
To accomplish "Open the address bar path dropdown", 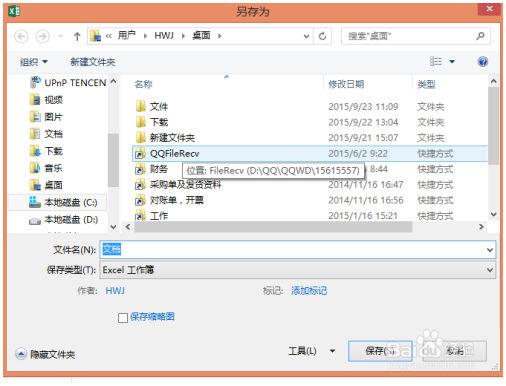I will click(306, 36).
